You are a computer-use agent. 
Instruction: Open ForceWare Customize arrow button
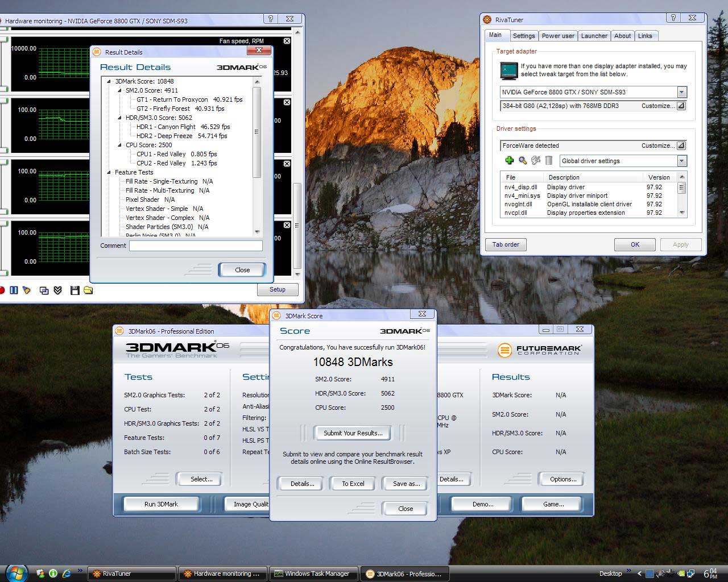pyautogui.click(x=681, y=145)
